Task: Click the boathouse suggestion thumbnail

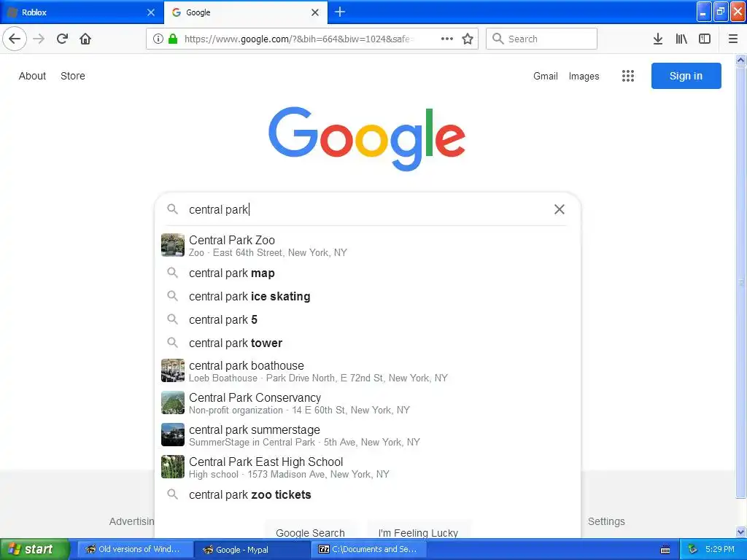Action: pyautogui.click(x=172, y=370)
